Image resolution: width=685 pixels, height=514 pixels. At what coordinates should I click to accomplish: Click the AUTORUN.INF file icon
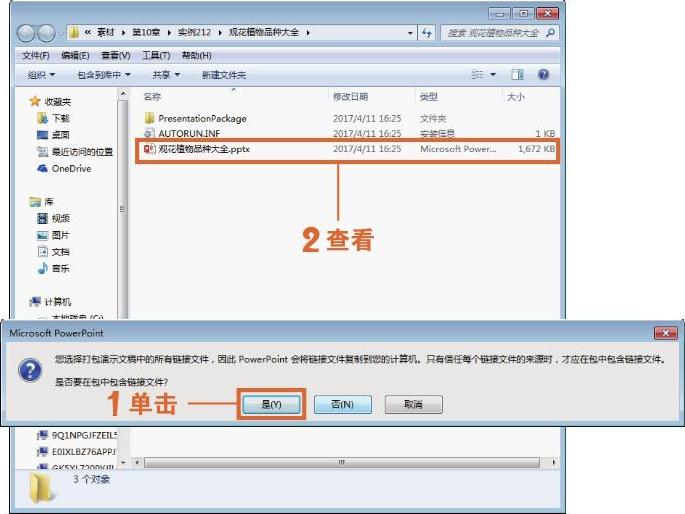149,133
